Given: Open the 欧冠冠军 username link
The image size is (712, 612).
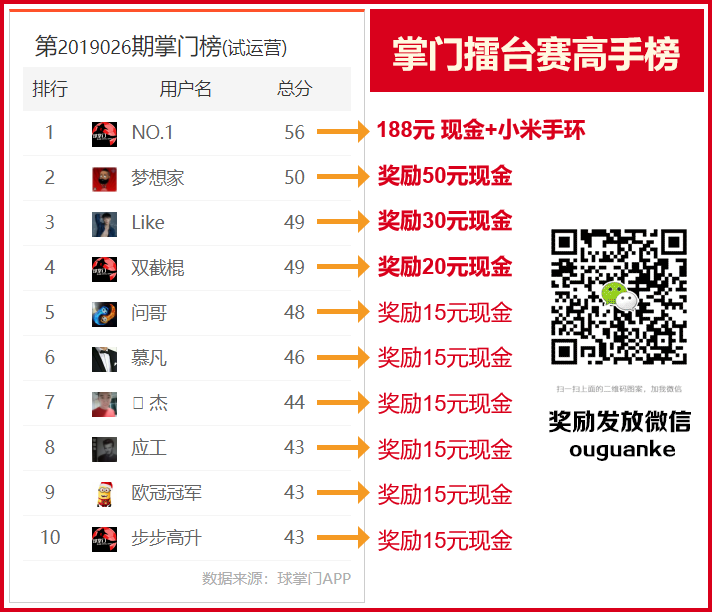Looking at the screenshot, I should tap(166, 493).
